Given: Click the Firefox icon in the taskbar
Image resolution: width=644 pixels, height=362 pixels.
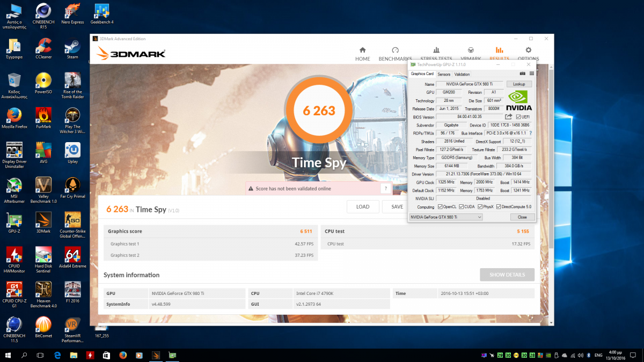Looking at the screenshot, I should [x=123, y=355].
